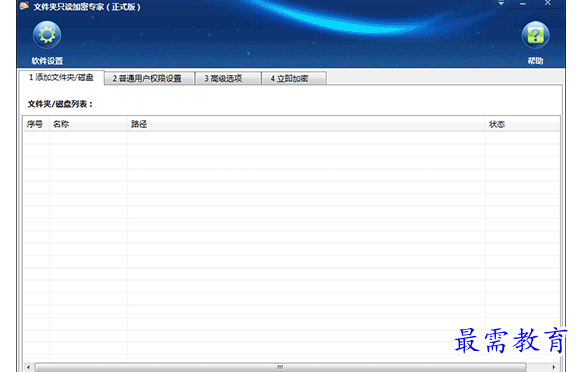The width and height of the screenshot is (576, 372).
Task: Switch to the 3 高级选项 tab
Action: point(228,79)
